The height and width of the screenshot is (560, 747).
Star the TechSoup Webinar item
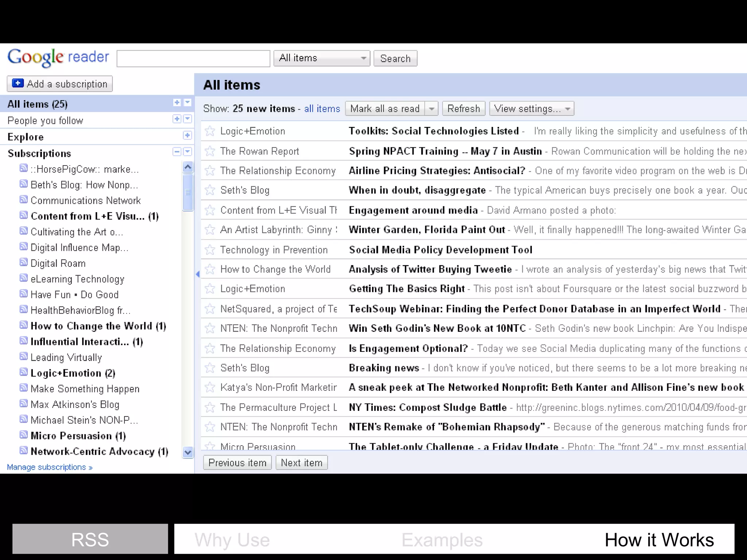pos(210,309)
